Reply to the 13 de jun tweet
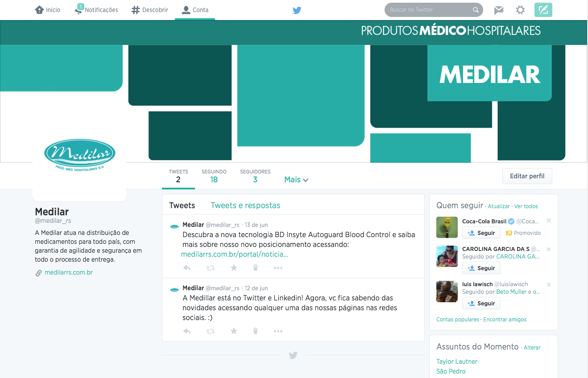Screen dimensions: 588x378 tap(187, 268)
